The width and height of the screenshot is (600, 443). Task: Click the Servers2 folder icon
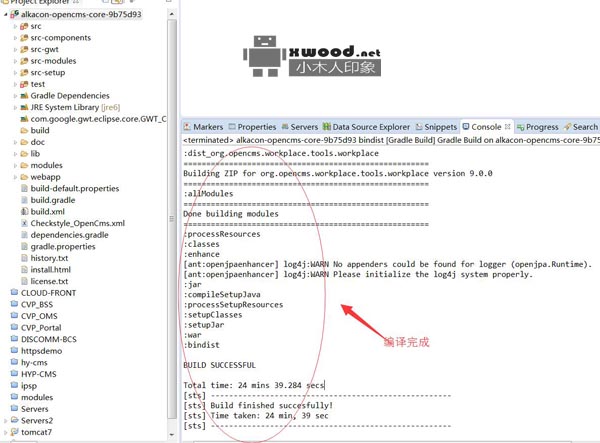click(15, 420)
